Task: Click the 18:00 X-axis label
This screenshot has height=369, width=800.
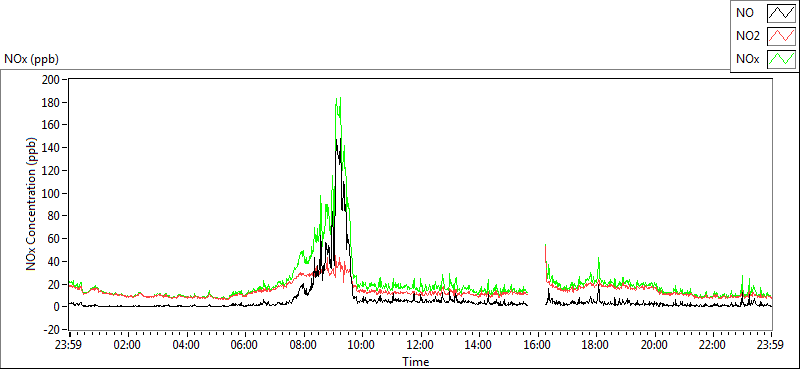Action: point(596,345)
